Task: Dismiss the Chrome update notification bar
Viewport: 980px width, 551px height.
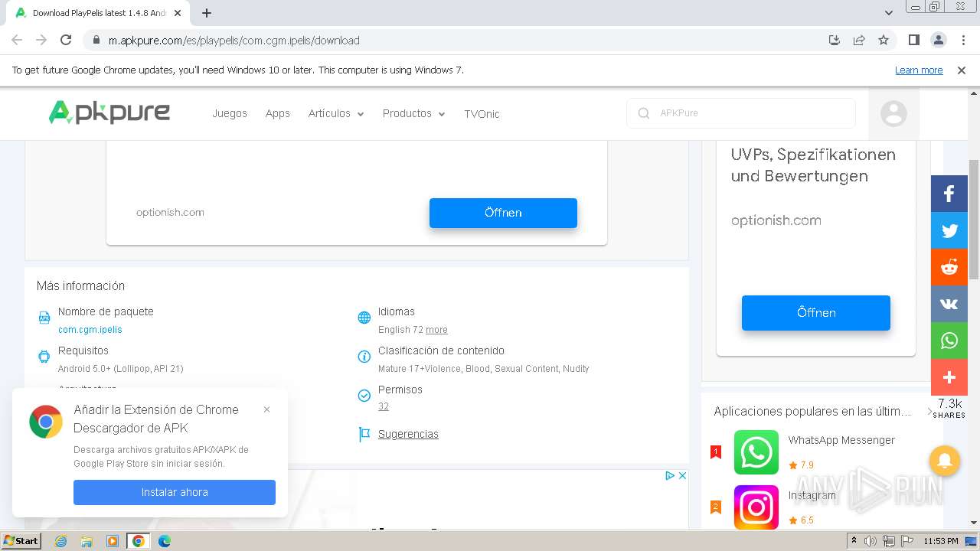Action: 962,70
